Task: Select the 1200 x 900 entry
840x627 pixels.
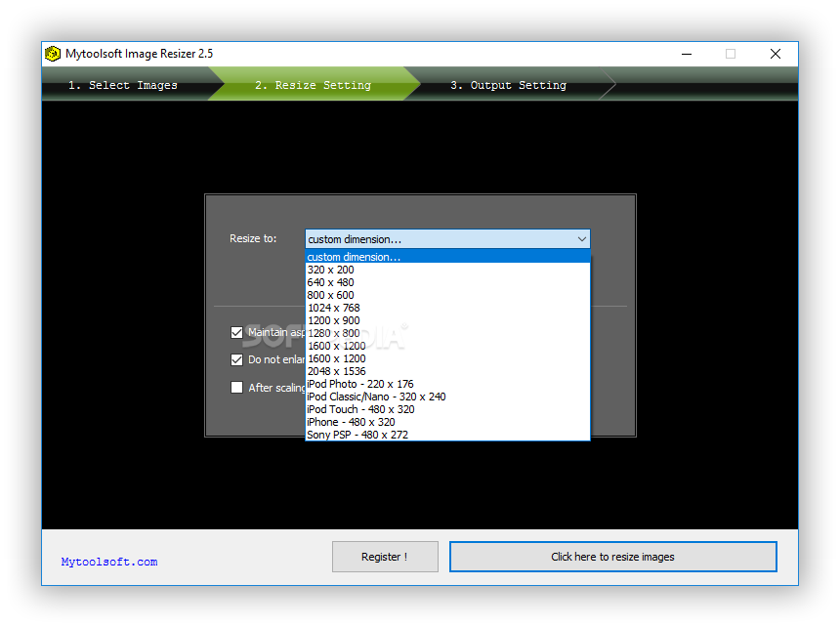Action: click(448, 320)
